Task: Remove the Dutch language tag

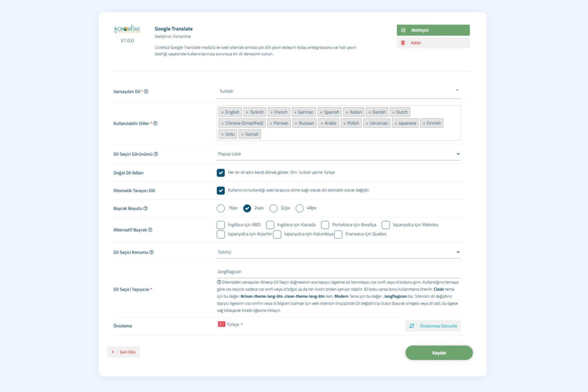Action: tap(394, 113)
